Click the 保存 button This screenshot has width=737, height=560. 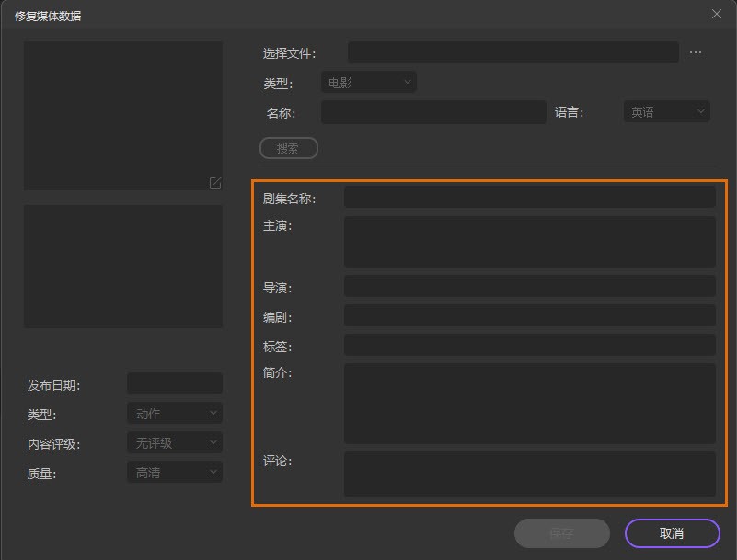click(x=561, y=533)
